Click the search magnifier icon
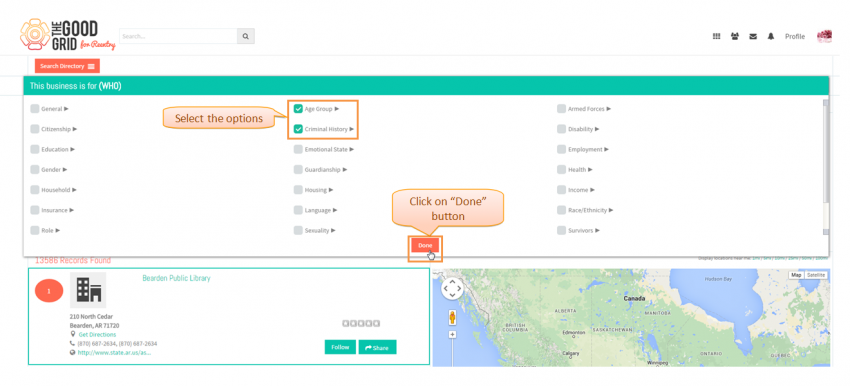 tap(246, 36)
